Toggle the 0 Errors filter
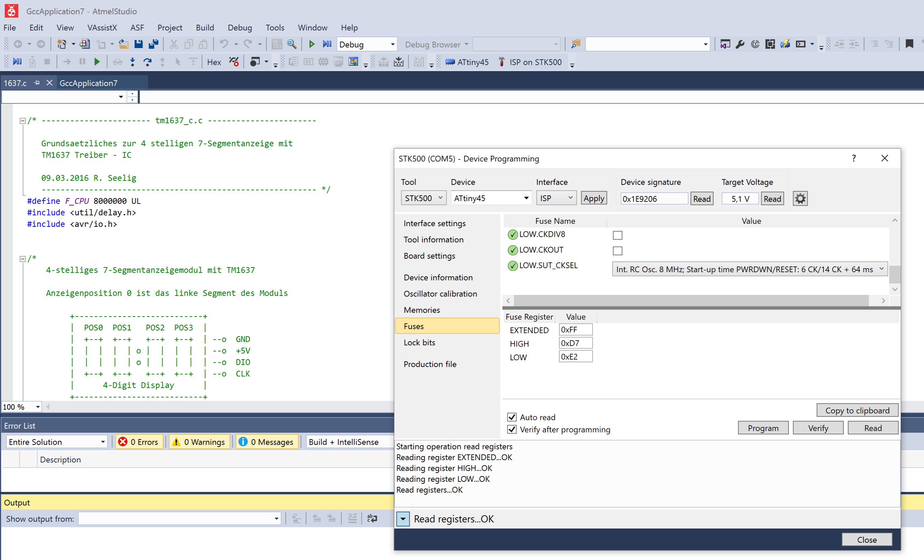Viewport: 924px width, 560px height. click(x=139, y=442)
